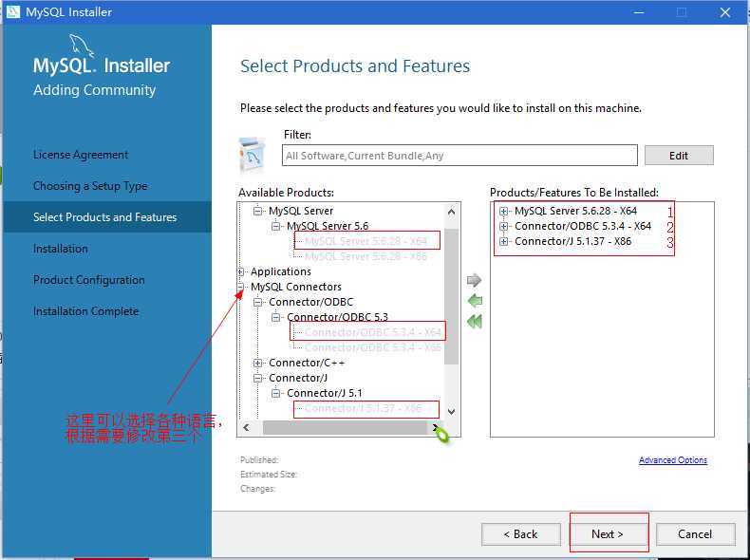Click the horizontal scroll right arrow

(x=436, y=427)
